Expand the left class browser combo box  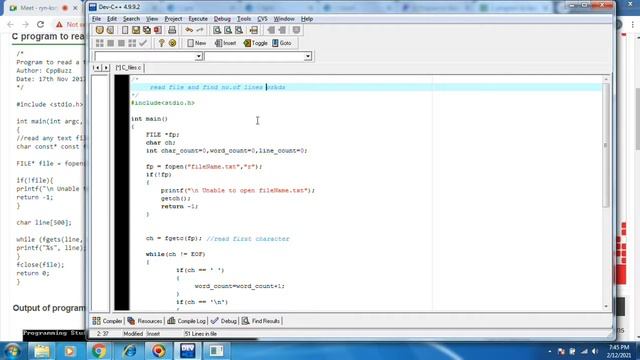point(198,56)
